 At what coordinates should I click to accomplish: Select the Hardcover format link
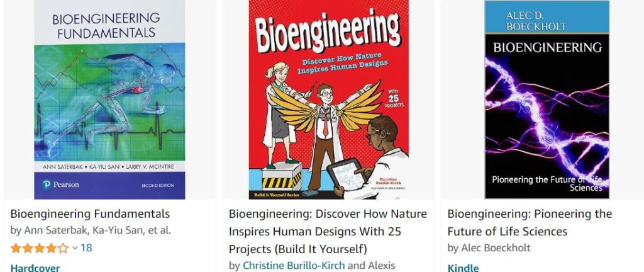[x=35, y=268]
